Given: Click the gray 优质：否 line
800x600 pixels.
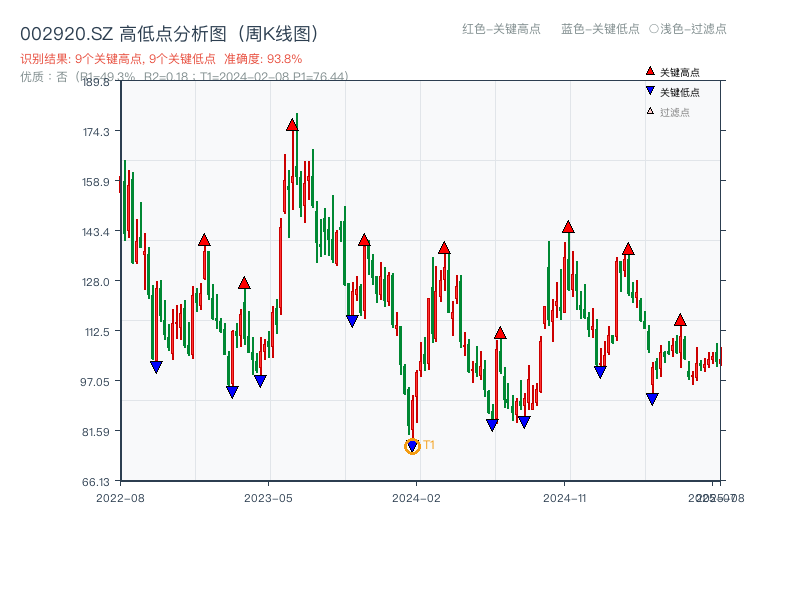Looking at the screenshot, I should pyautogui.click(x=184, y=77).
